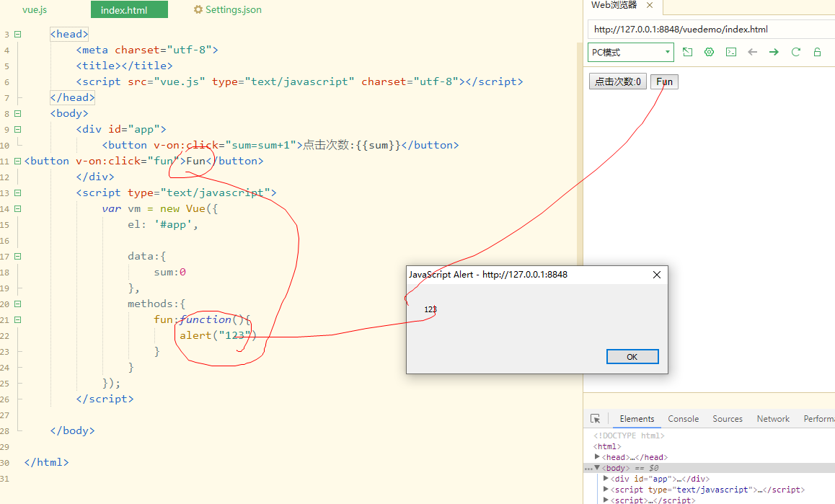The height and width of the screenshot is (504, 835).
Task: Collapse the data fold at line 17
Action: [x=17, y=256]
